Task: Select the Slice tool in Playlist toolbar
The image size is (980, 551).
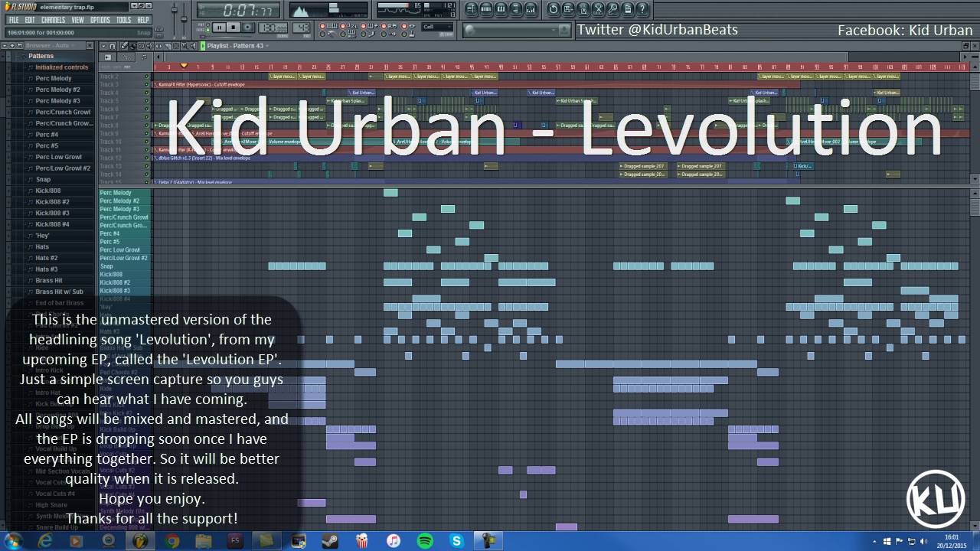Action: click(x=168, y=46)
